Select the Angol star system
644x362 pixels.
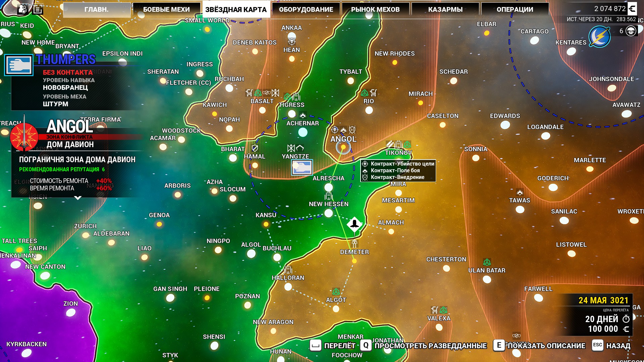(x=343, y=147)
